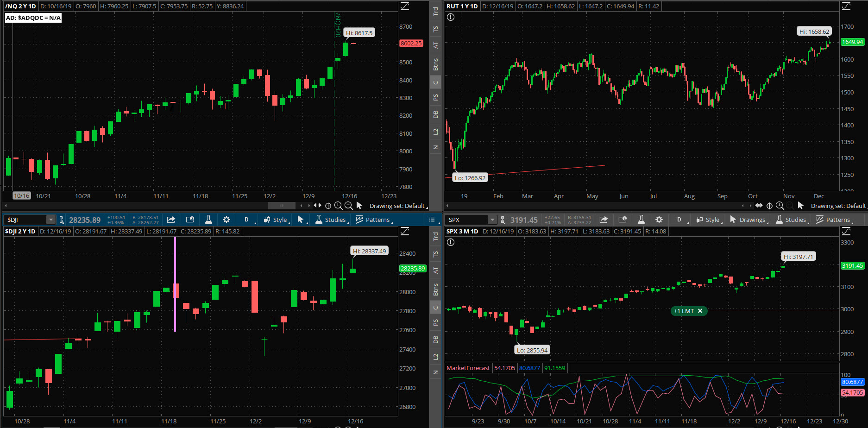Viewport: 868px width, 428px height.
Task: Click the MarketForecast study label
Action: click(468, 368)
